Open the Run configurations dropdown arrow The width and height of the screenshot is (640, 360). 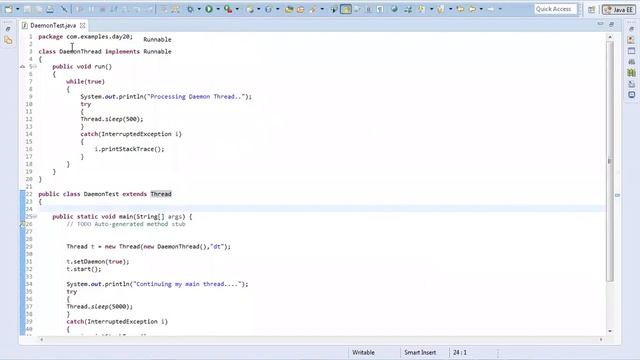[x=218, y=9]
